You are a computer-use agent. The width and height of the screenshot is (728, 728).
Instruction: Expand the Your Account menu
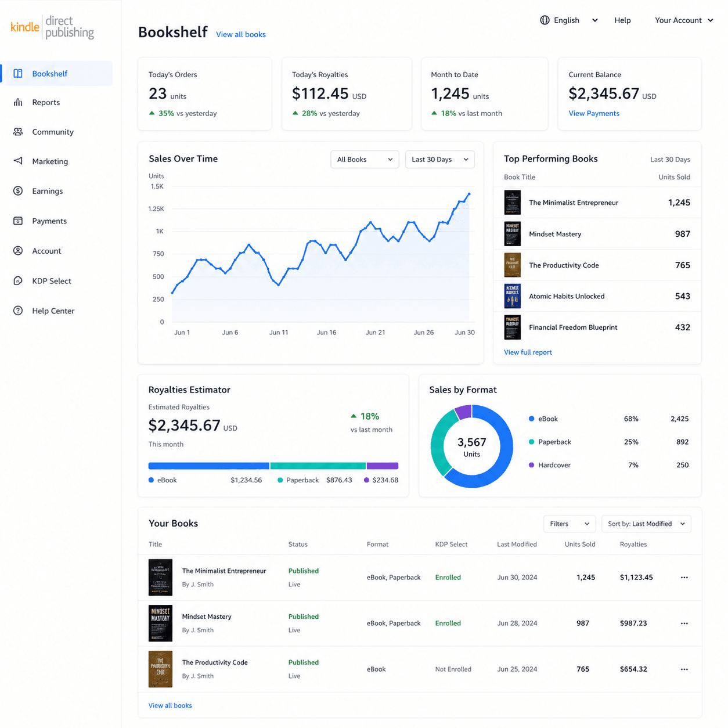click(684, 20)
